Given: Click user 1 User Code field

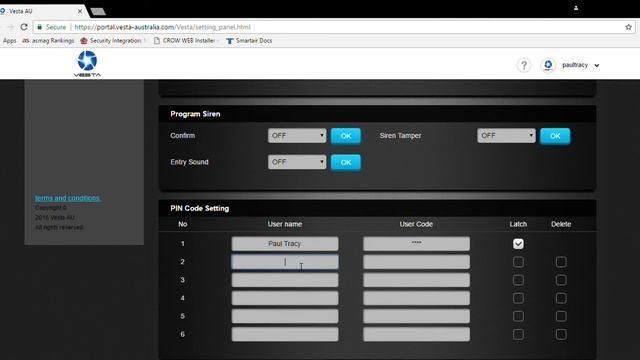Looking at the screenshot, I should click(x=416, y=244).
